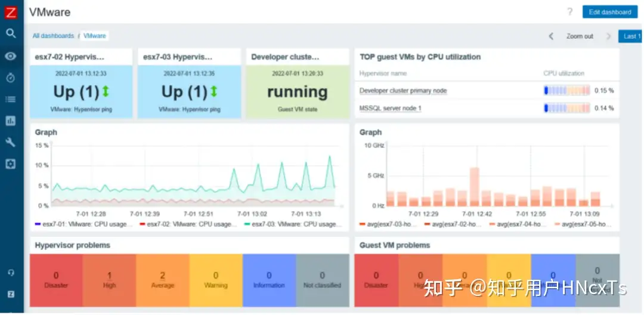Click the Zabbix logo in sidebar

tap(11, 11)
